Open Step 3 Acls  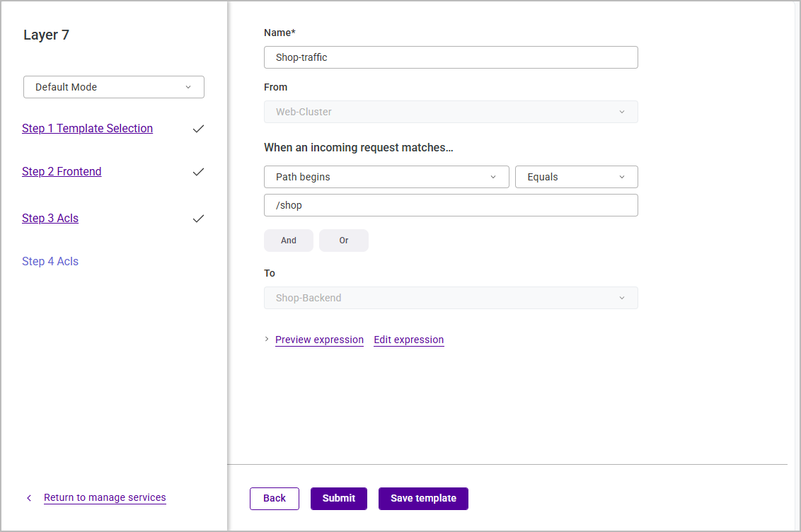[50, 219]
